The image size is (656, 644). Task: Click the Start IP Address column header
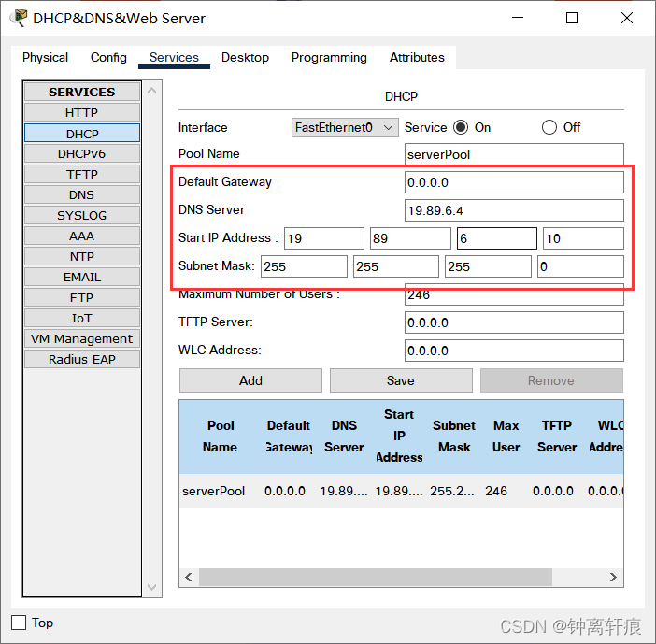399,436
